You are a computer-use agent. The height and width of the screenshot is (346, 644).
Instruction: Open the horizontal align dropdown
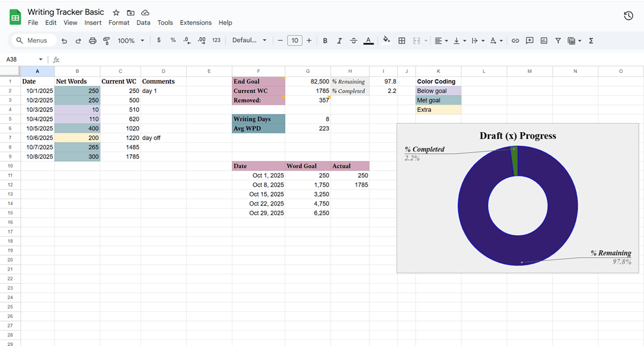coord(441,41)
